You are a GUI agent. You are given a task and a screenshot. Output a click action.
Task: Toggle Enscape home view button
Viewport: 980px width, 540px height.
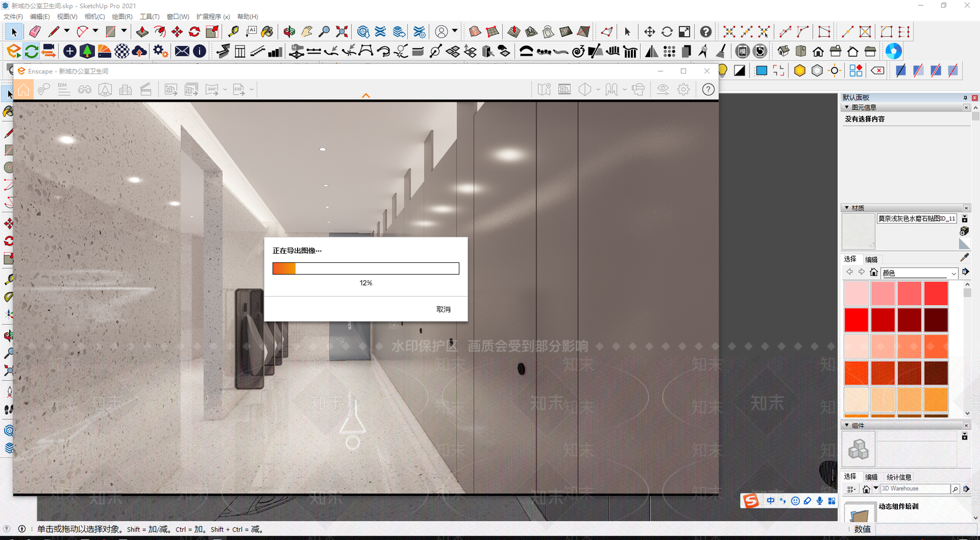point(23,89)
